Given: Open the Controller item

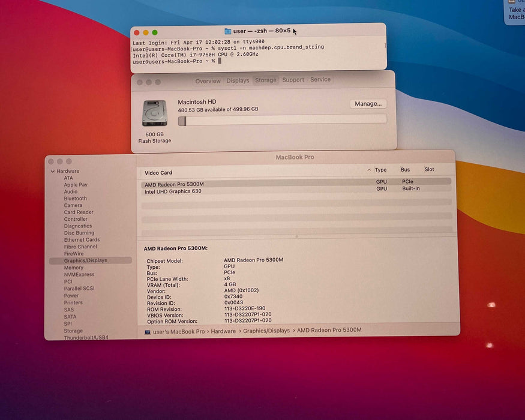Looking at the screenshot, I should pos(76,219).
